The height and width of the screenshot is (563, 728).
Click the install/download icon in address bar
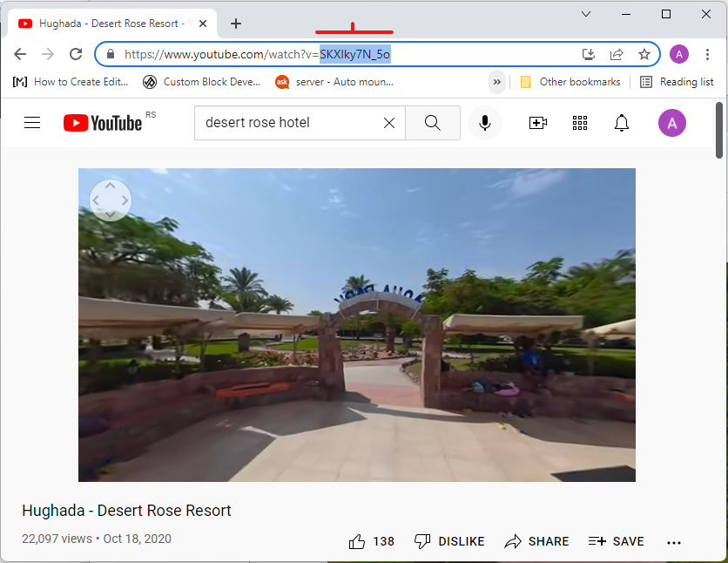tap(589, 54)
